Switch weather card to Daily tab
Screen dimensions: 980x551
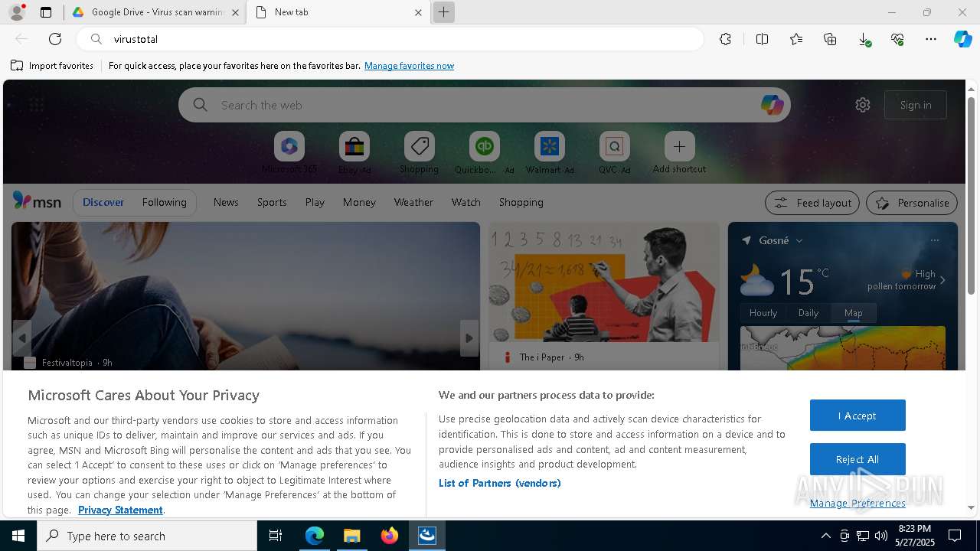pos(808,313)
